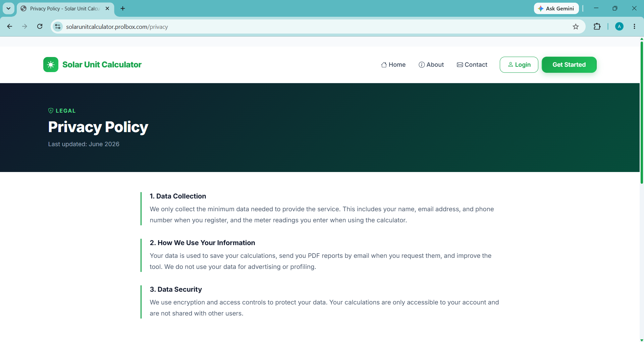
Task: Click the LEGAL shield label
Action: coord(62,111)
